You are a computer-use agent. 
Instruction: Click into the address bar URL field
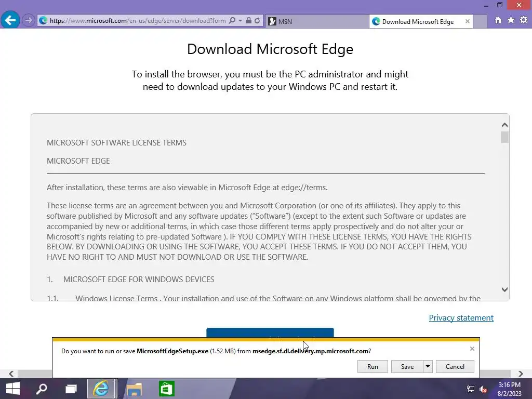(x=137, y=21)
